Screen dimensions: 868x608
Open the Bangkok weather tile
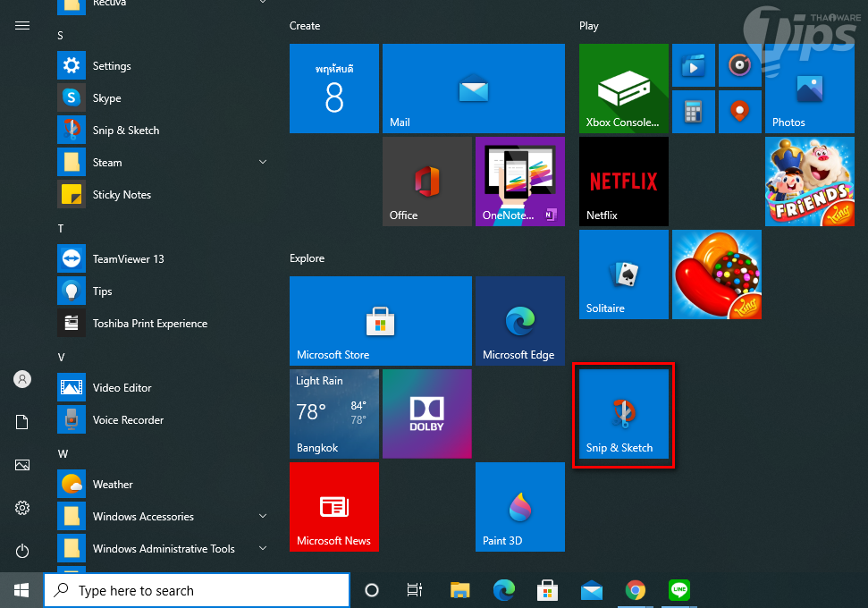point(333,414)
